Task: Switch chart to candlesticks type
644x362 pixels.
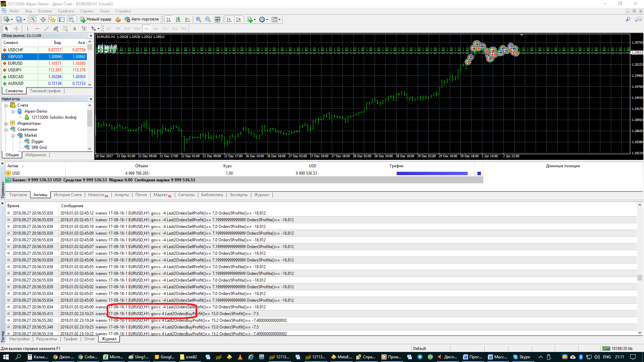Action: point(178,19)
